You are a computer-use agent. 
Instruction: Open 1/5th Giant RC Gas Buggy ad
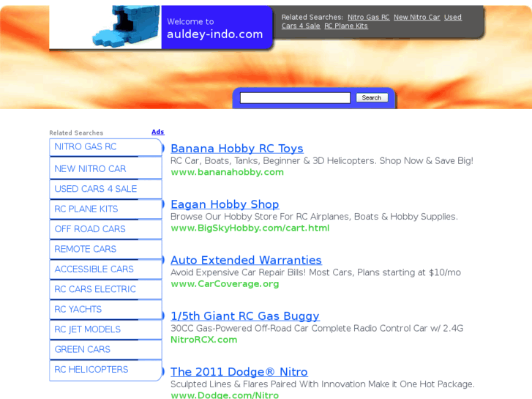point(245,316)
